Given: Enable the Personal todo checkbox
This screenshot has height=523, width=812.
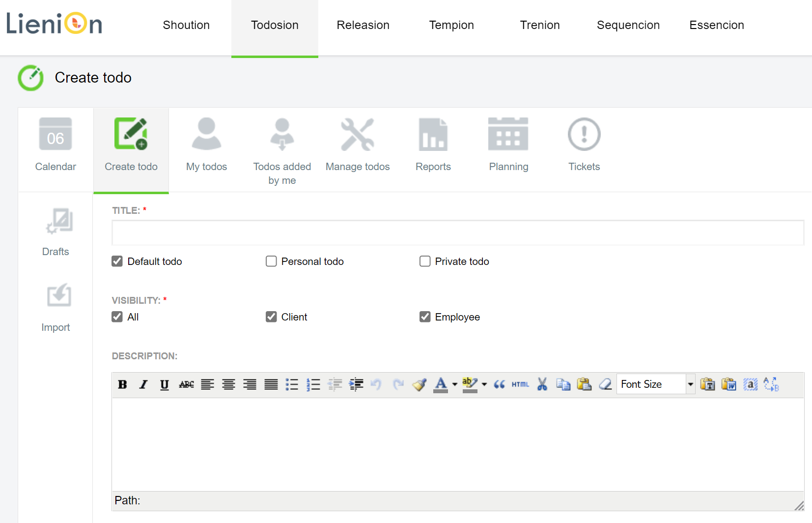Looking at the screenshot, I should pyautogui.click(x=271, y=261).
